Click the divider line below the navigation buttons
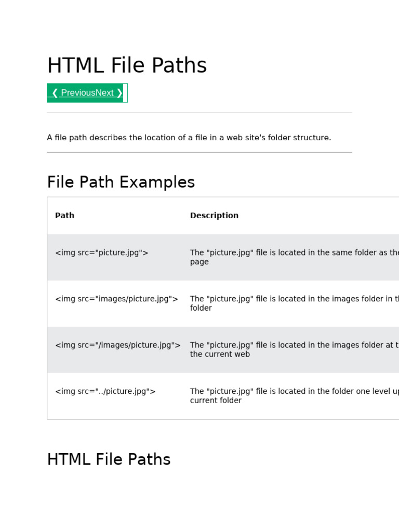The height and width of the screenshot is (532, 399). coord(199,113)
